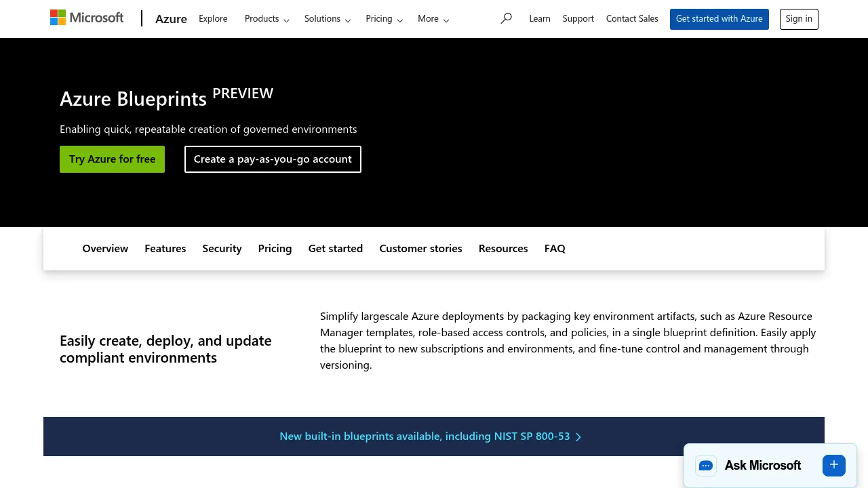Select the Get started section tab
Screen dimensions: 868x488
[336, 249]
